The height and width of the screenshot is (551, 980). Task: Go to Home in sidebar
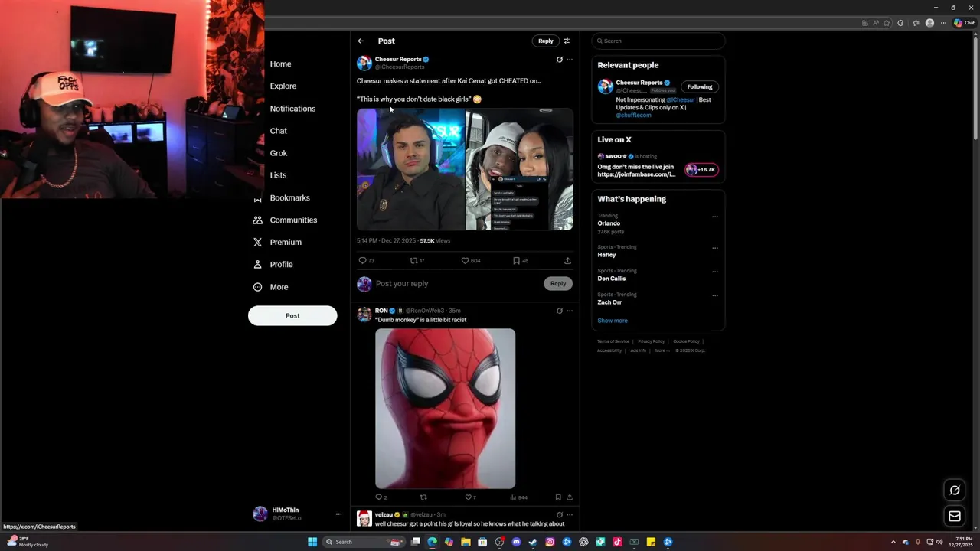pos(280,64)
